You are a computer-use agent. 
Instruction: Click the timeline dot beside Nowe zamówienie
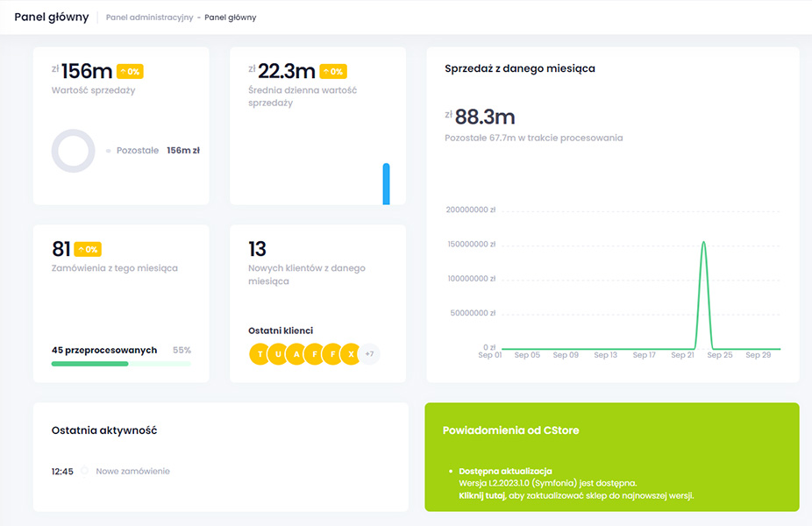point(85,471)
